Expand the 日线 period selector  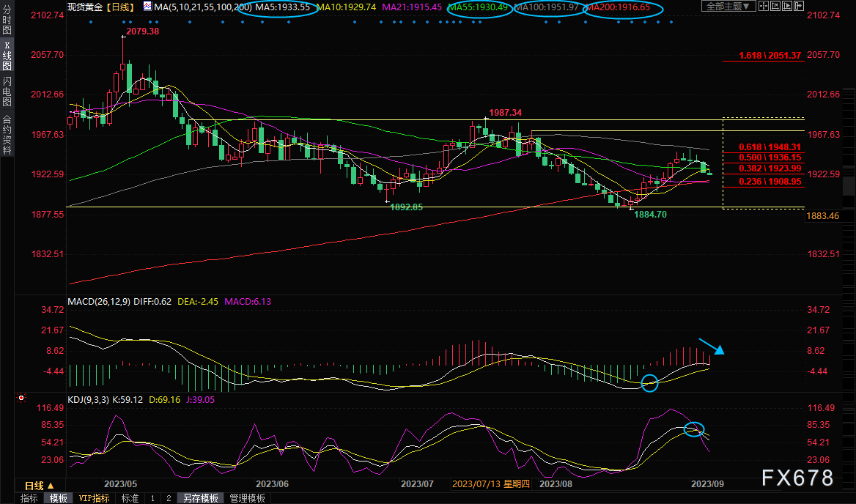pos(38,485)
